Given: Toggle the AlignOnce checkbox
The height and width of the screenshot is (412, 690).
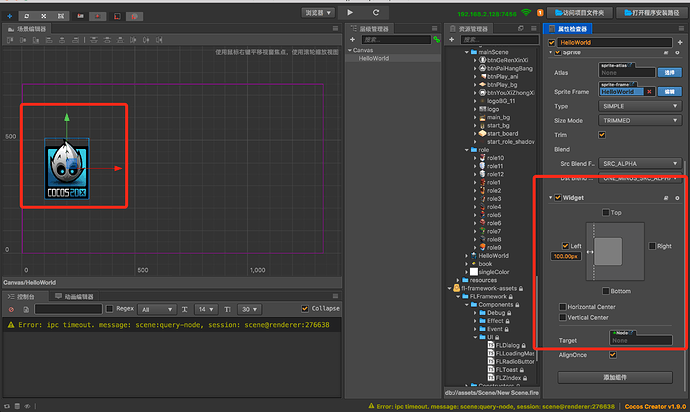Looking at the screenshot, I should coord(613,355).
